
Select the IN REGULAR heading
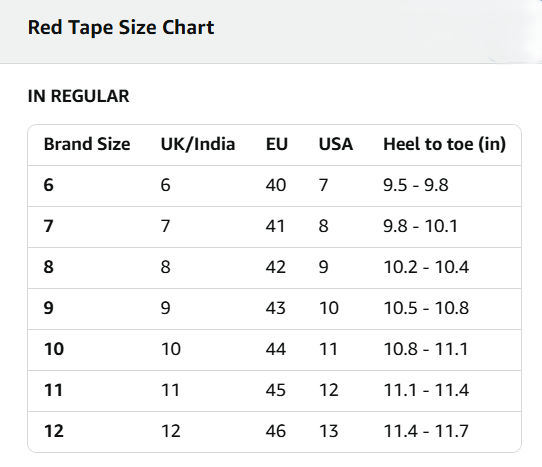[78, 96]
